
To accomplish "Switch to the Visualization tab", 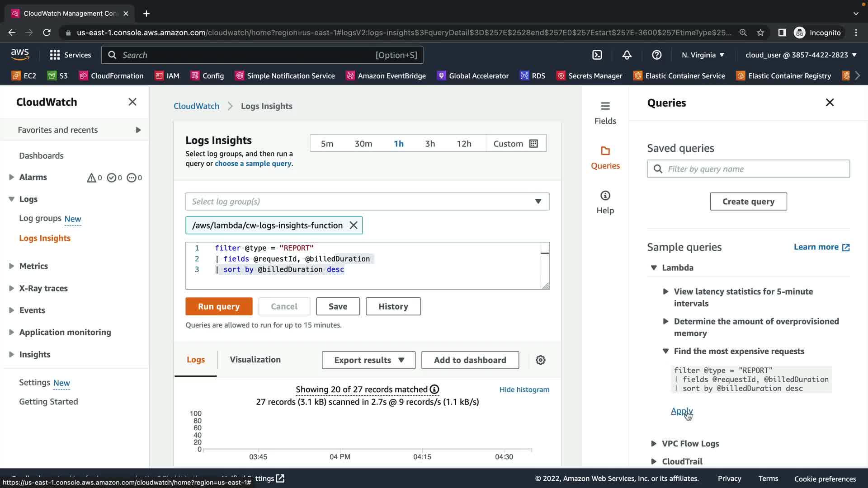I will [x=255, y=360].
